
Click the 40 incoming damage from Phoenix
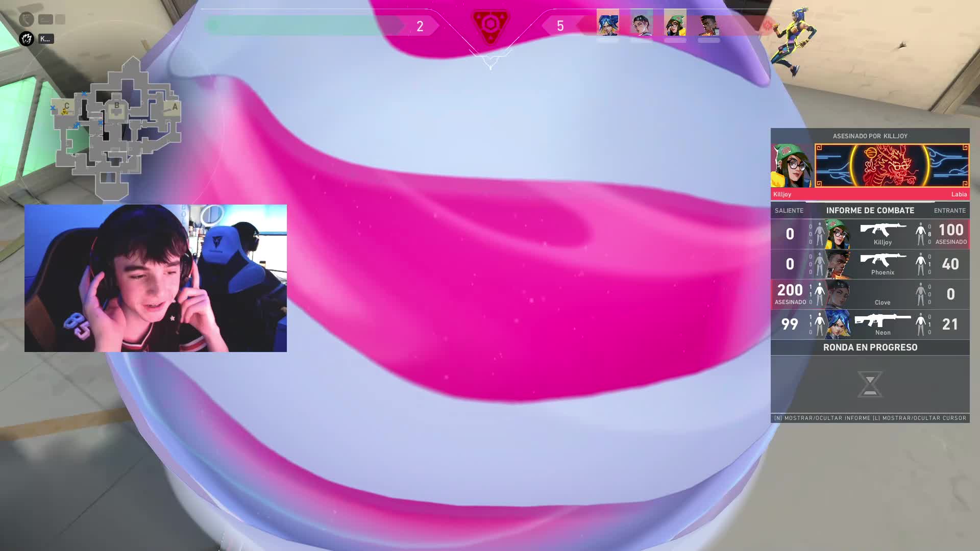click(x=950, y=264)
